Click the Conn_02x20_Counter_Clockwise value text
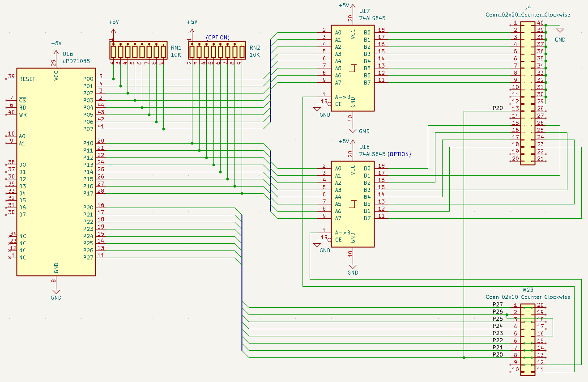The image size is (588, 382). (x=528, y=15)
